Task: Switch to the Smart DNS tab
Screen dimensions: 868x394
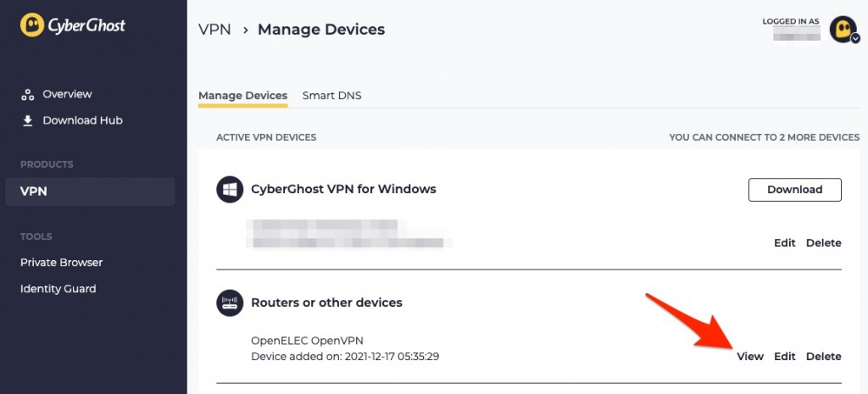Action: pos(331,95)
